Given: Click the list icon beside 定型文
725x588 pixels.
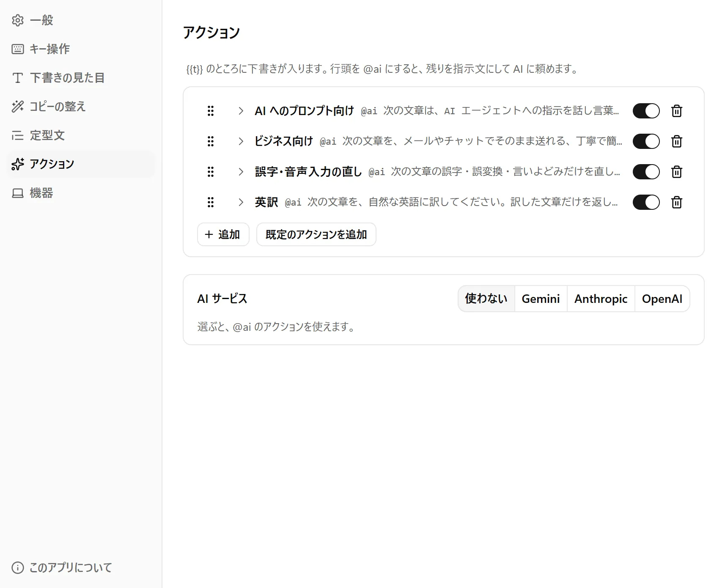Looking at the screenshot, I should (18, 135).
